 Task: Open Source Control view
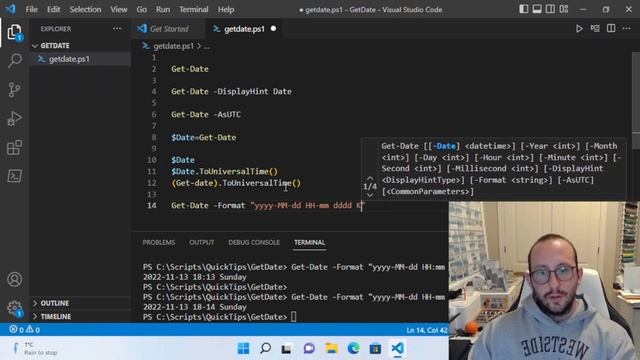pos(14,89)
